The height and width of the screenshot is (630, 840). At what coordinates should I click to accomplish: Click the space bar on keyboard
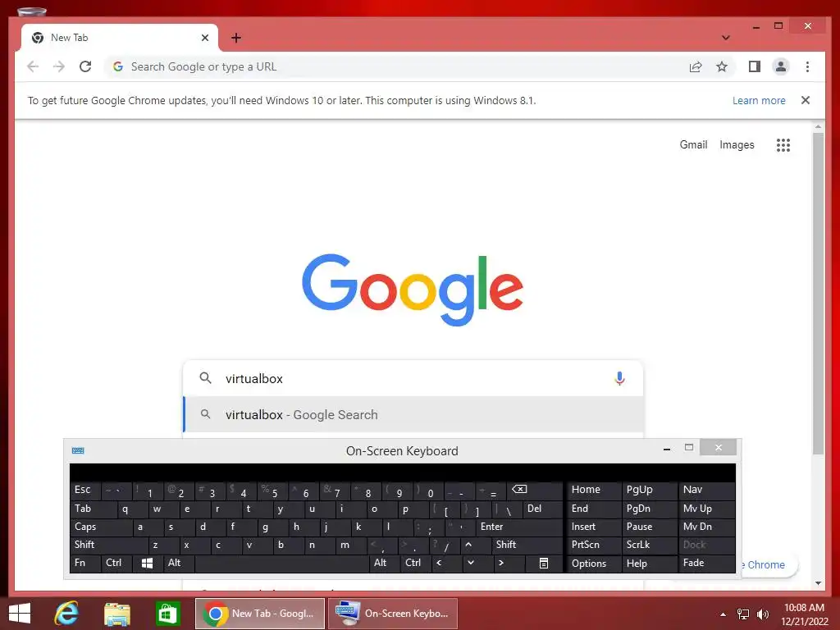[282, 563]
